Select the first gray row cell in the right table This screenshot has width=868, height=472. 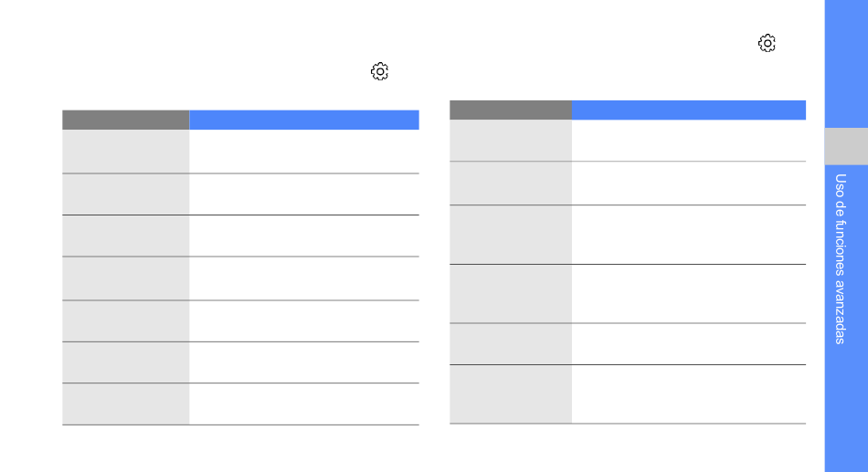click(511, 141)
